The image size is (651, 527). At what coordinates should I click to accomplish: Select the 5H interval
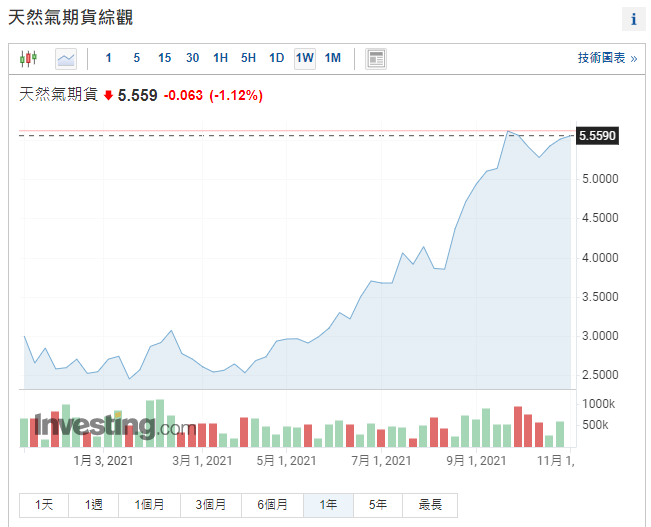point(248,58)
